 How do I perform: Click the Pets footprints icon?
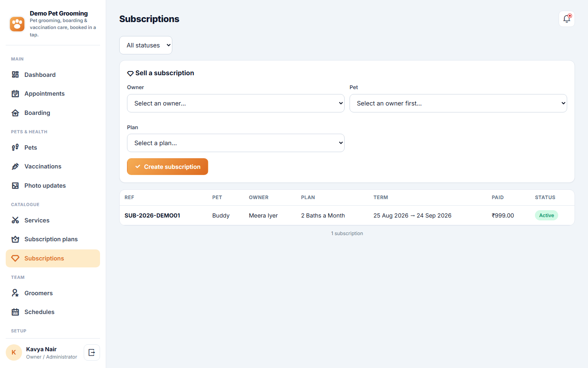click(16, 148)
